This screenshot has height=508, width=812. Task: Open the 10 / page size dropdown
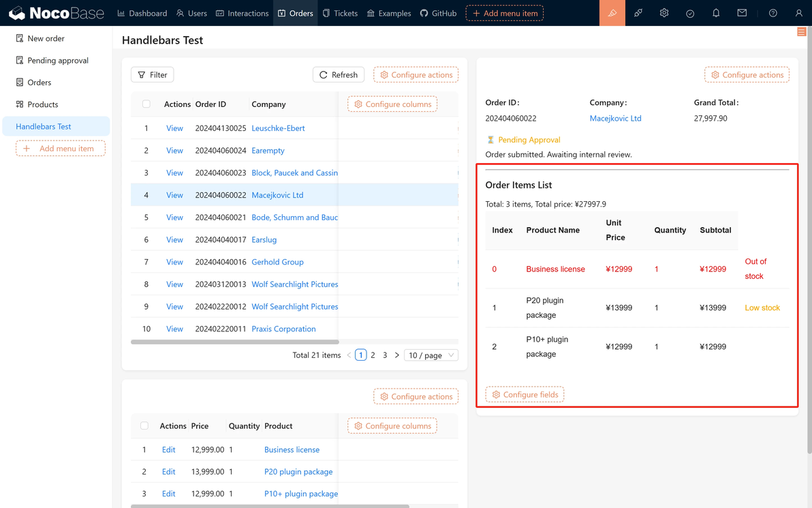point(431,355)
